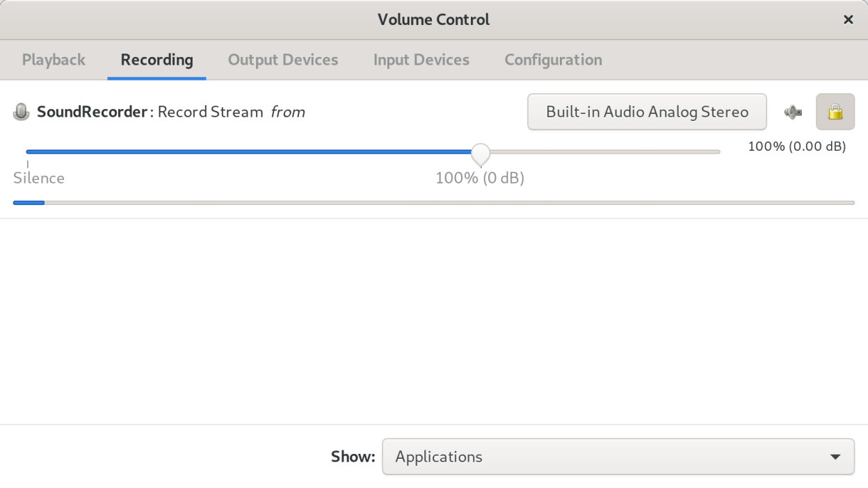Click the Volume Control title bar
This screenshot has height=488, width=868.
pyautogui.click(x=433, y=19)
